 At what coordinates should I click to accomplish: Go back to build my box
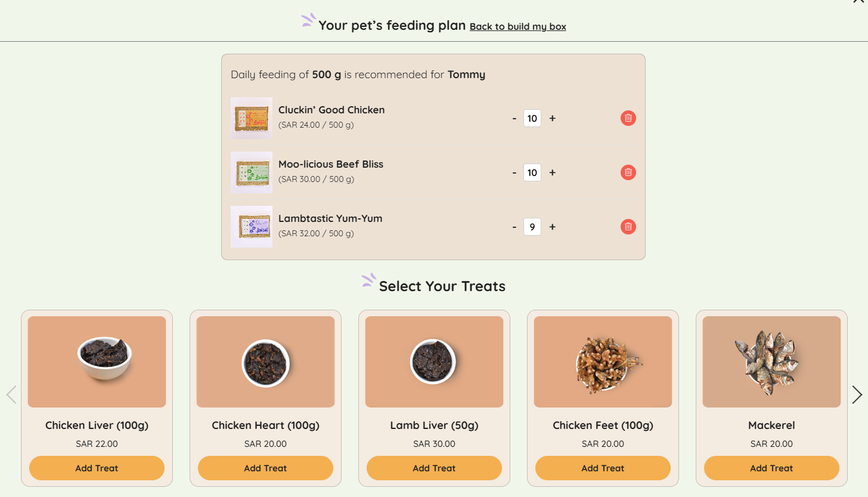pyautogui.click(x=517, y=27)
